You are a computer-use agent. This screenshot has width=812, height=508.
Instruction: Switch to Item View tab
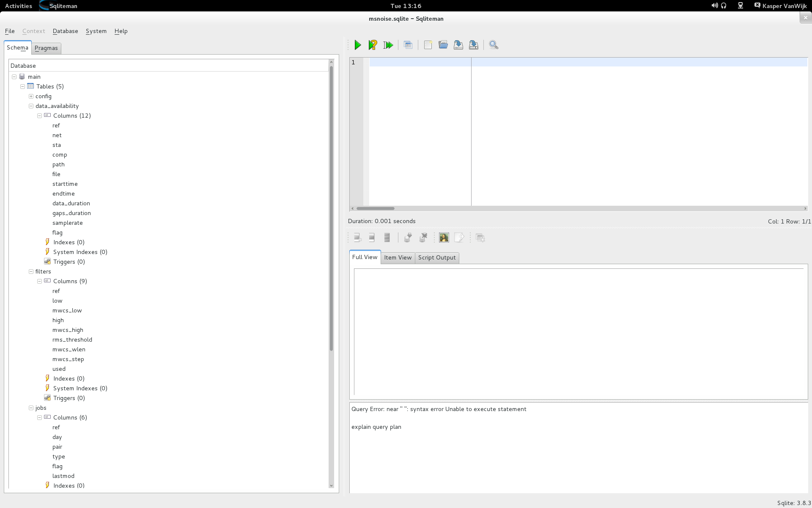coord(398,257)
